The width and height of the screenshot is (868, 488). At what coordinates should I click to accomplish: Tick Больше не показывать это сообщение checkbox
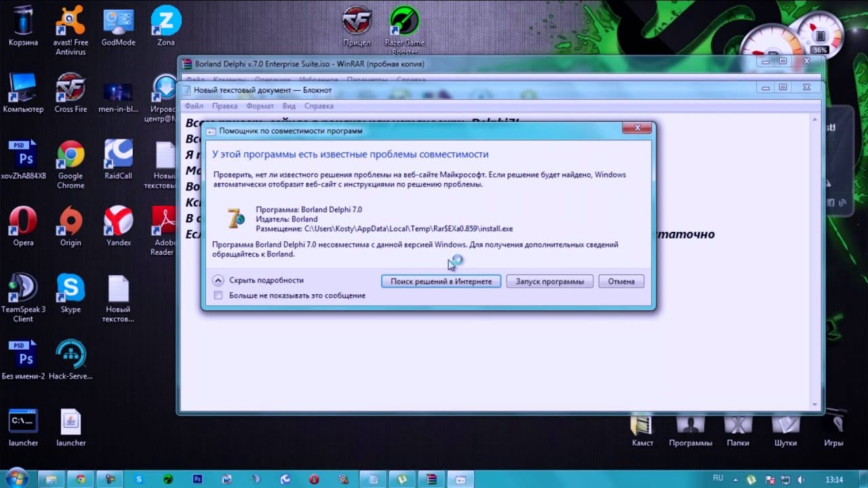(218, 296)
